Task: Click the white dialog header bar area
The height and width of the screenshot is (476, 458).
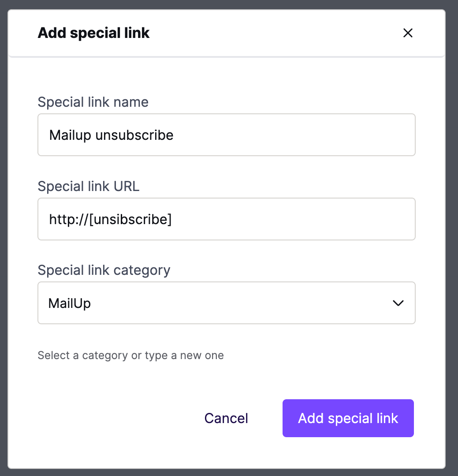Action: pyautogui.click(x=273, y=33)
